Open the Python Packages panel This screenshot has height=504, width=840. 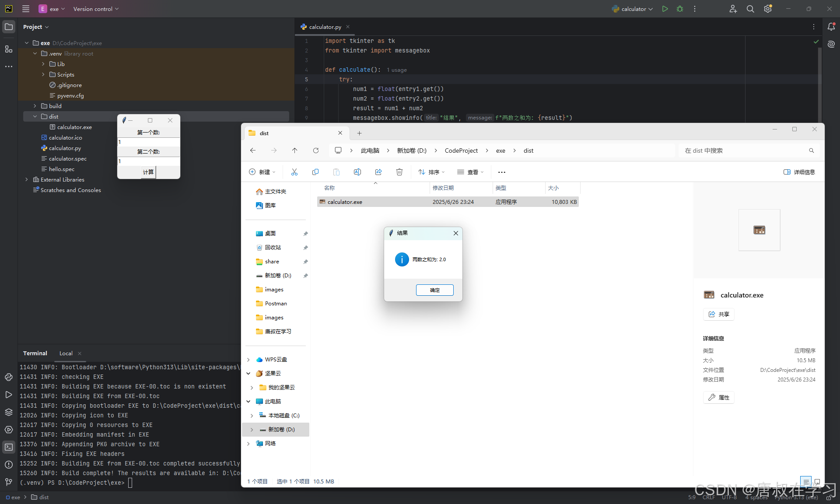[x=9, y=412]
